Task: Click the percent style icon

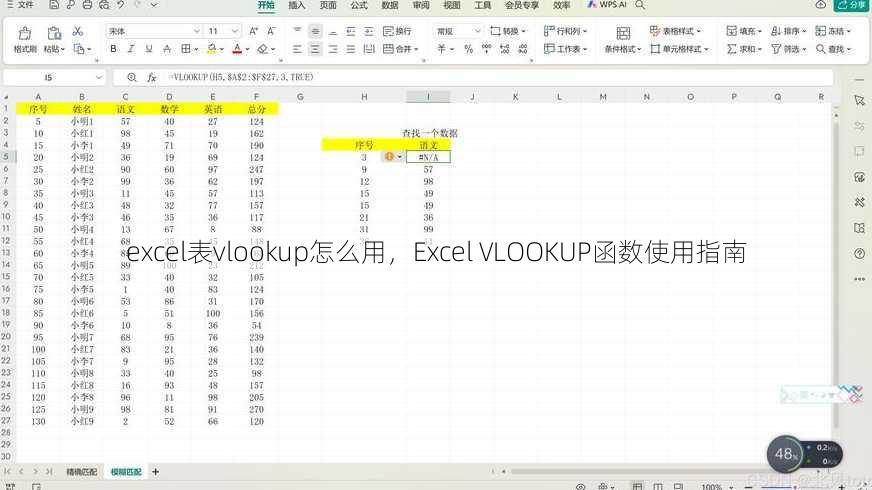Action: click(x=469, y=49)
